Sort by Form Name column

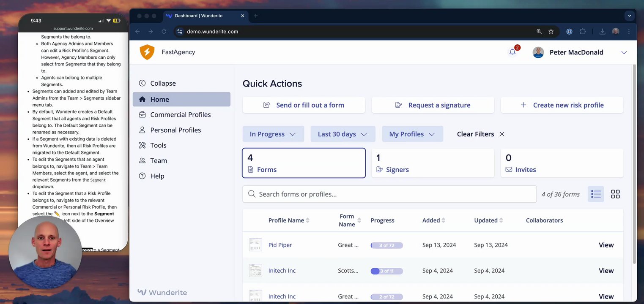[x=359, y=220]
